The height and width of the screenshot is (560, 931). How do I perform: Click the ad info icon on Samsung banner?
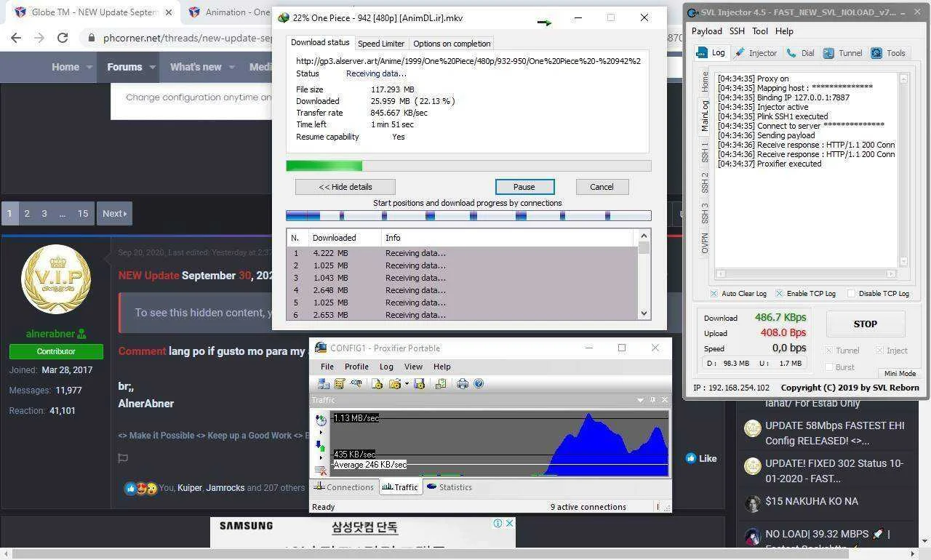pos(498,523)
